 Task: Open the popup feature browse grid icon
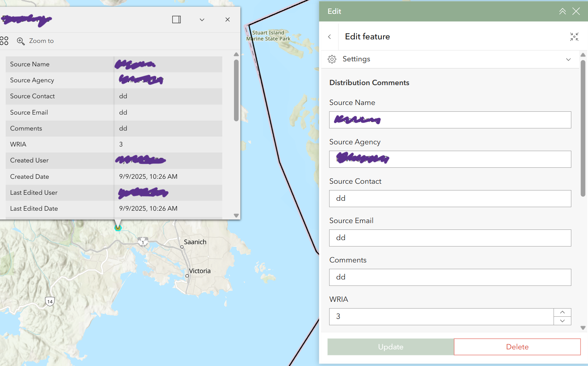point(5,41)
